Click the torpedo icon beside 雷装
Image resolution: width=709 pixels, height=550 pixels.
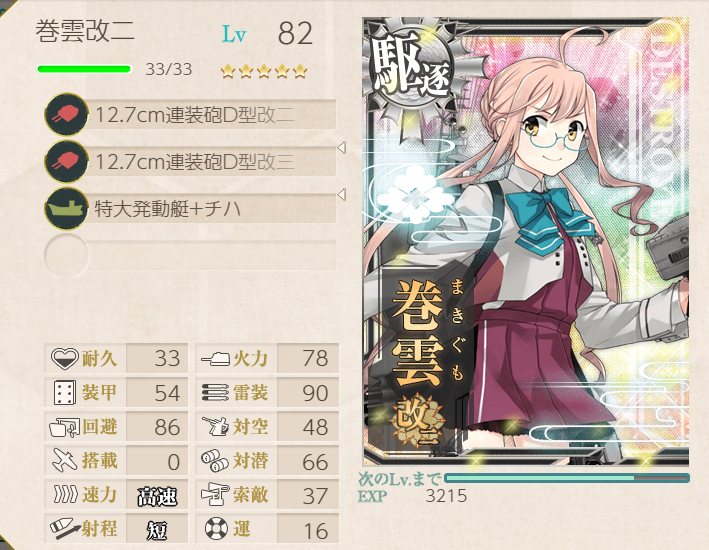pyautogui.click(x=215, y=393)
